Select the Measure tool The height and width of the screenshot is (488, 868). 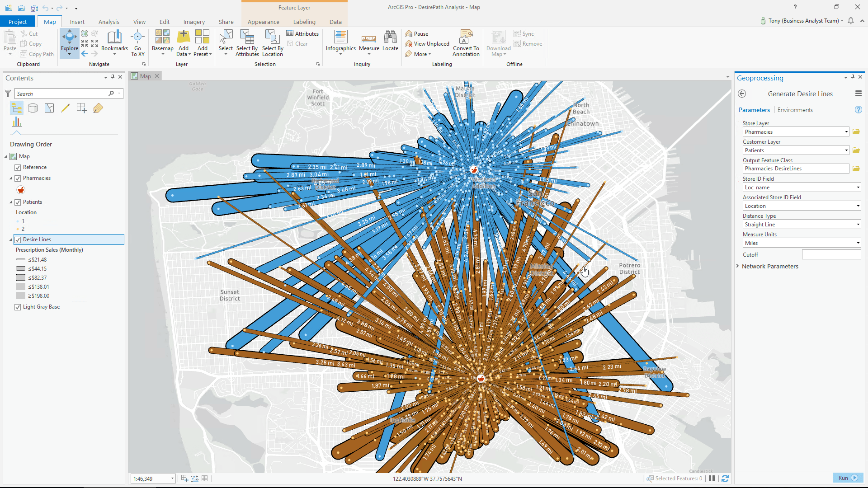(x=369, y=43)
